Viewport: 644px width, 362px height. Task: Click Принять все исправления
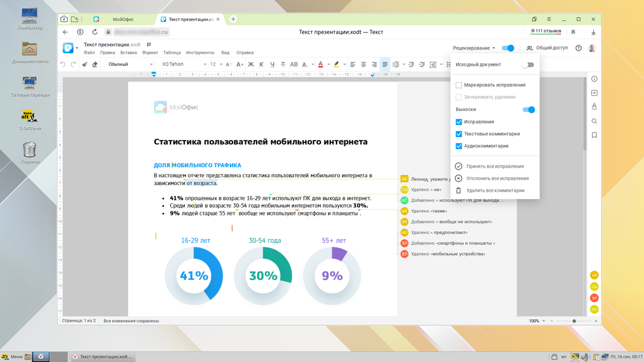495,167
